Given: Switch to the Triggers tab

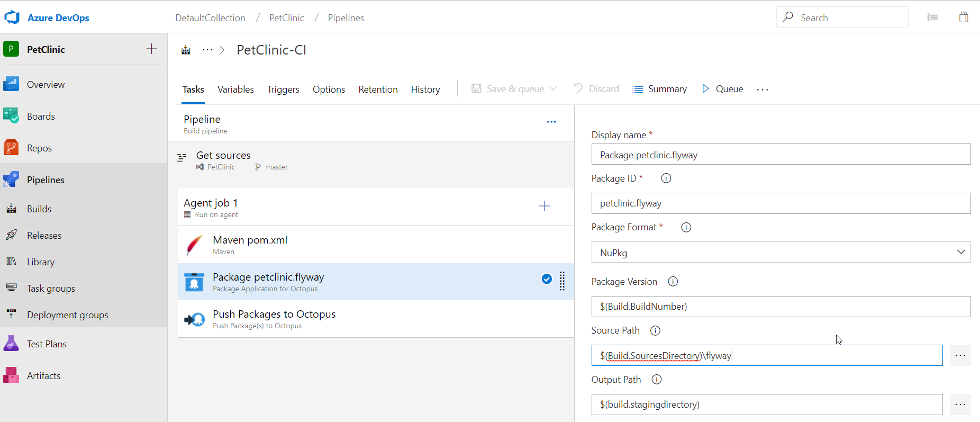Looking at the screenshot, I should (283, 89).
